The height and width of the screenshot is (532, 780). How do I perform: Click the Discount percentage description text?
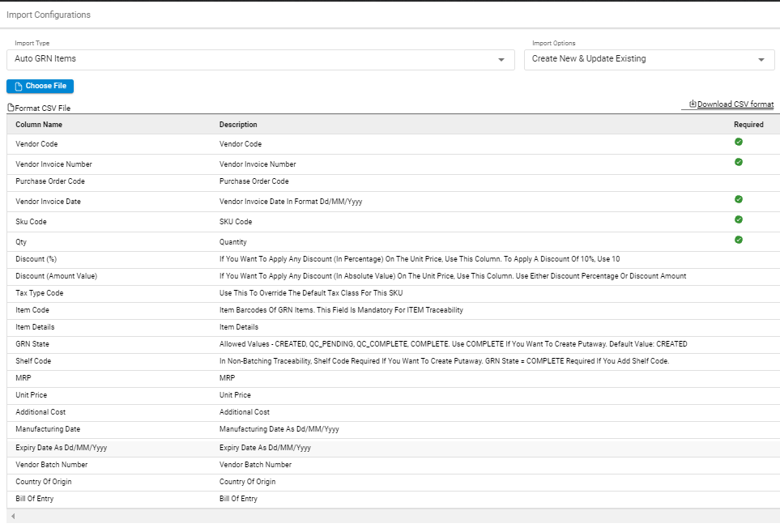[420, 259]
